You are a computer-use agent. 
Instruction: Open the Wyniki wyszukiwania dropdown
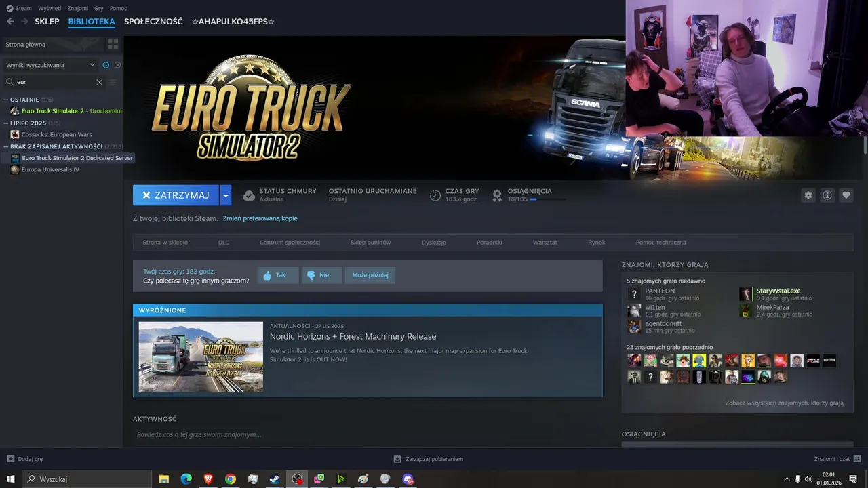[x=50, y=65]
